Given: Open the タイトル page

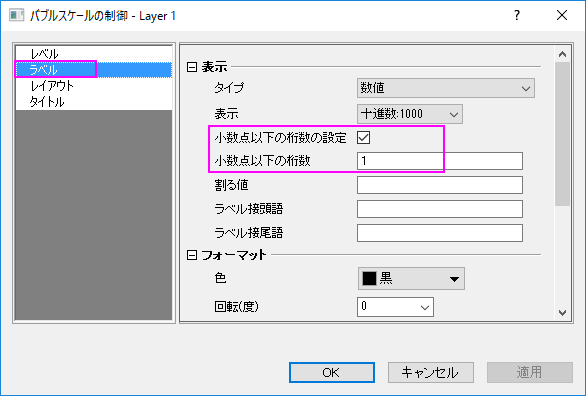Looking at the screenshot, I should tap(93, 102).
